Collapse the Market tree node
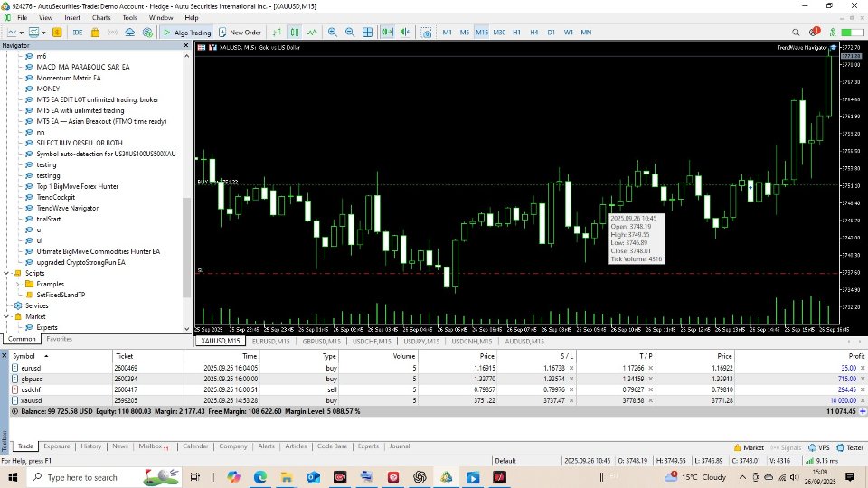 (6, 316)
